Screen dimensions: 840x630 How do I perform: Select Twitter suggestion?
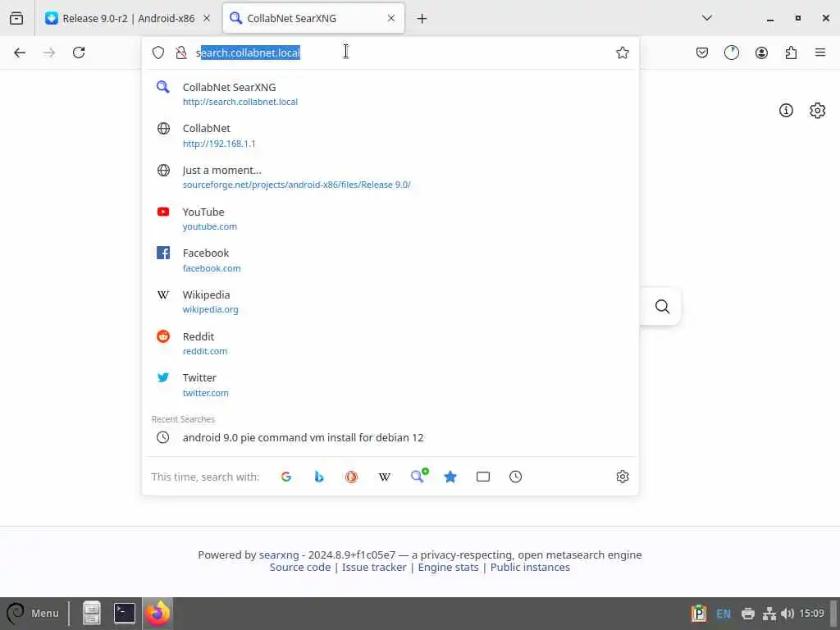pos(390,385)
